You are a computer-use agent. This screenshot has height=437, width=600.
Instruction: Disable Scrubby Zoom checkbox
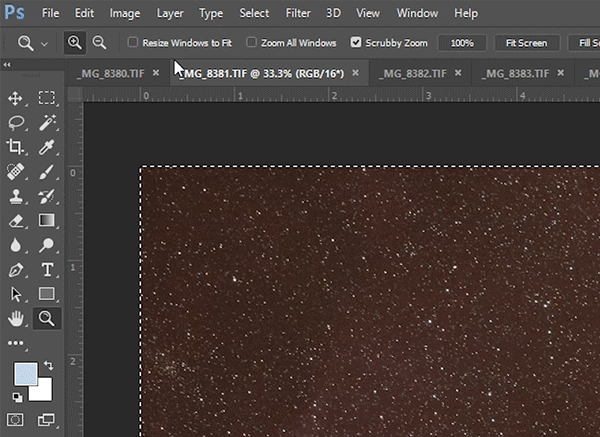(355, 42)
